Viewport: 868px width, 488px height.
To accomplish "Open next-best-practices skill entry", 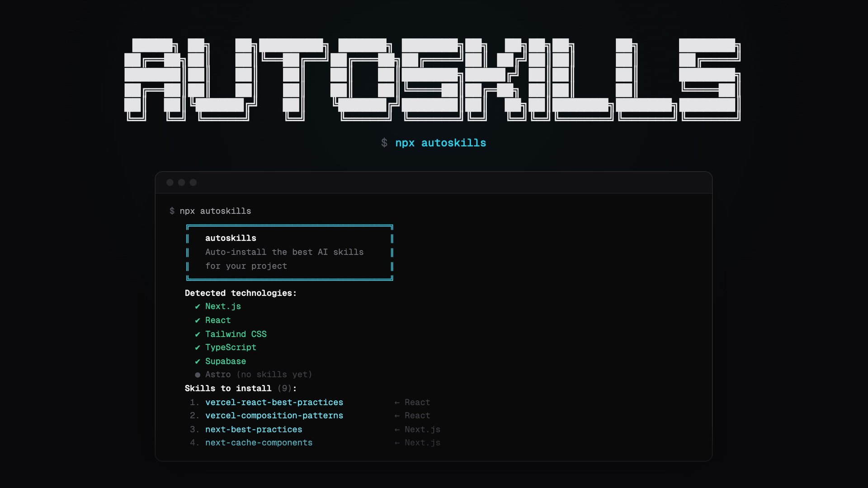I will [x=254, y=429].
